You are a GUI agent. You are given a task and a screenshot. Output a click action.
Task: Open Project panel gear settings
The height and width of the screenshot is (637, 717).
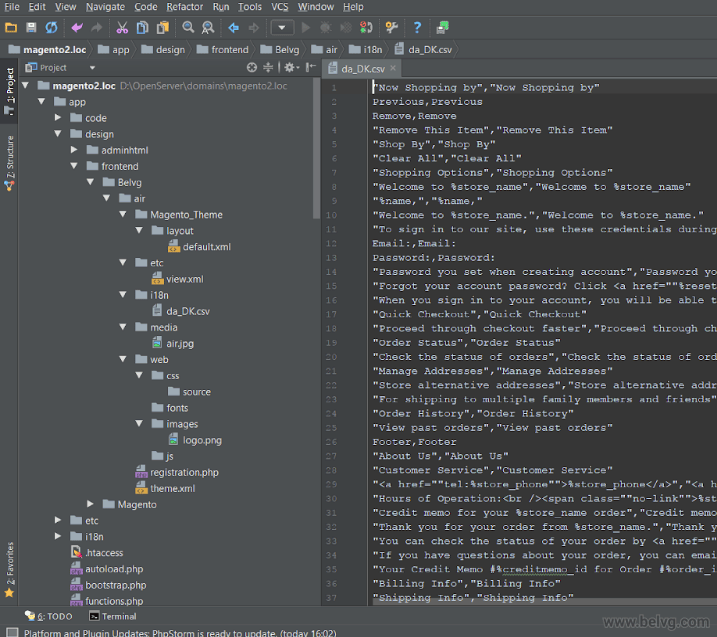click(x=291, y=68)
